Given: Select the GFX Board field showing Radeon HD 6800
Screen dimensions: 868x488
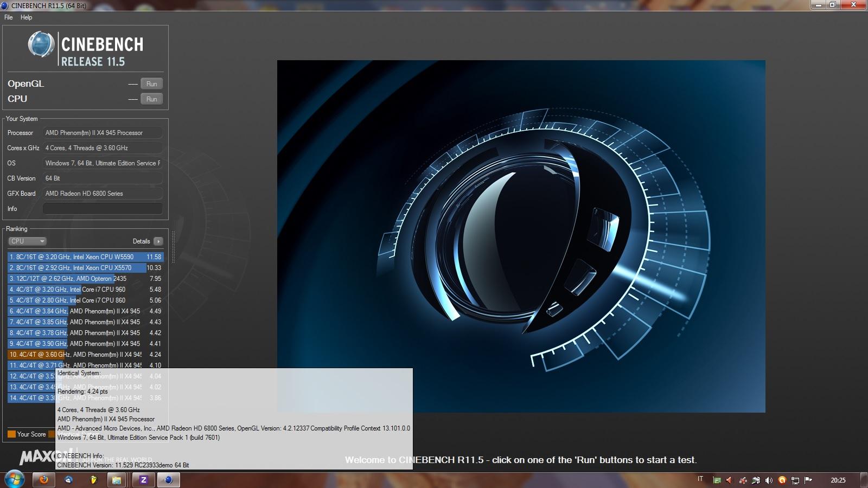Looking at the screenshot, I should pyautogui.click(x=103, y=194).
